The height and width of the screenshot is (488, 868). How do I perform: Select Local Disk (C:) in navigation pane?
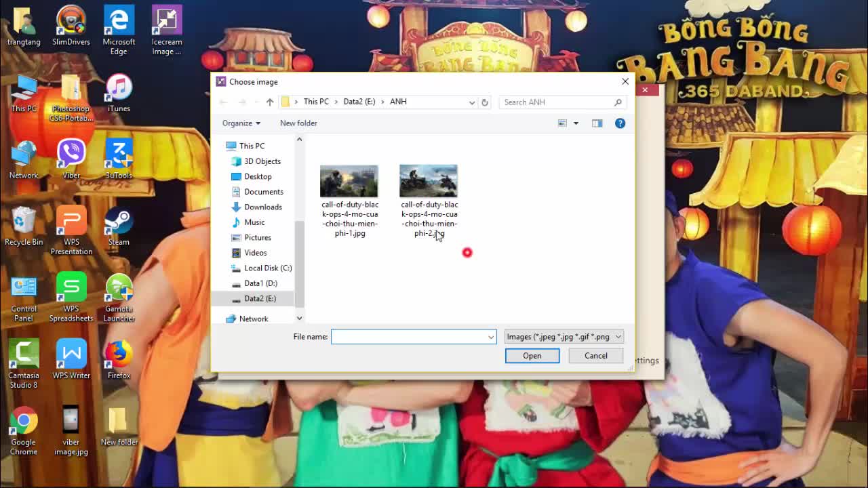click(x=268, y=268)
